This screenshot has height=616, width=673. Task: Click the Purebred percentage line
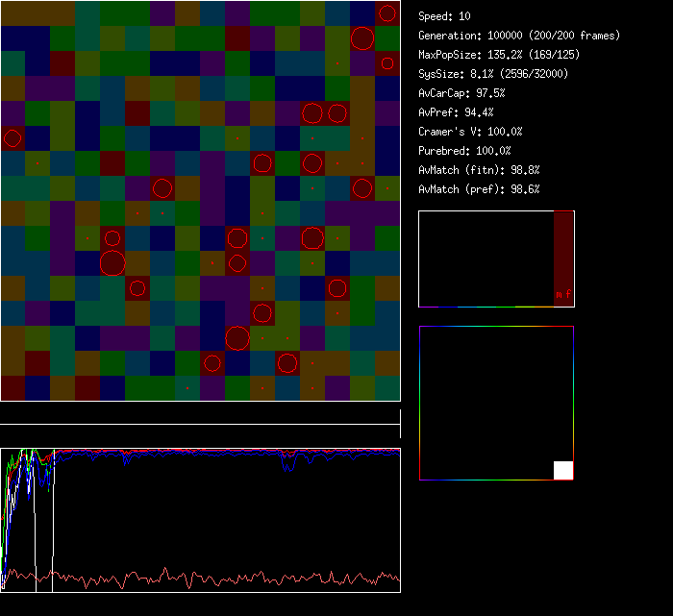(x=464, y=151)
